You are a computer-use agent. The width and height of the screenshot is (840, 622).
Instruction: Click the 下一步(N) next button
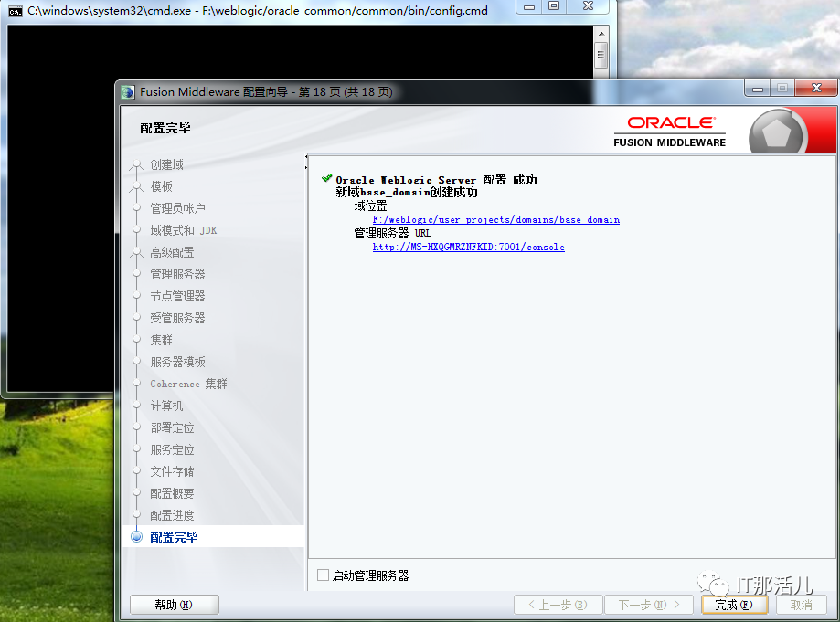point(649,605)
